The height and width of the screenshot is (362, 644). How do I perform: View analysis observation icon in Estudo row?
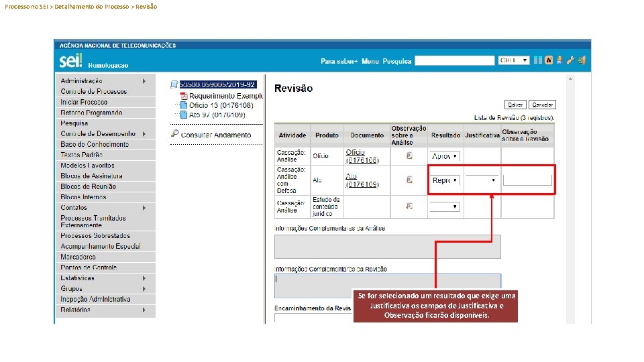(409, 206)
